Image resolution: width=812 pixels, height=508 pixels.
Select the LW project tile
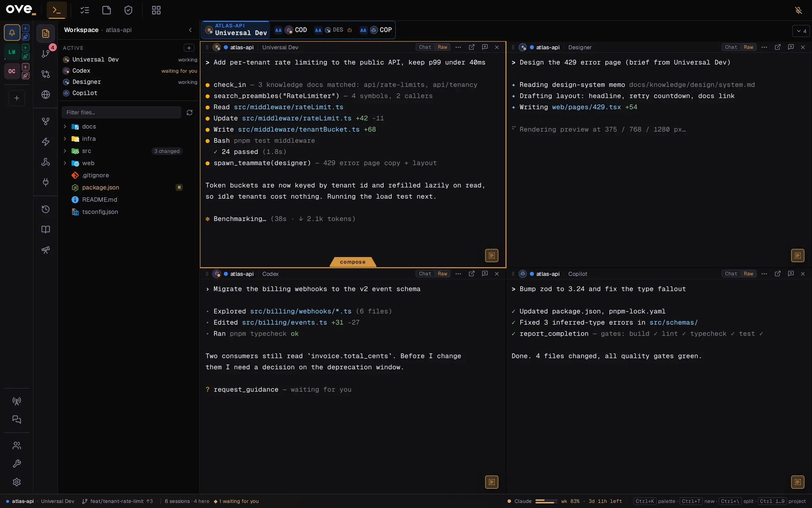coord(12,52)
